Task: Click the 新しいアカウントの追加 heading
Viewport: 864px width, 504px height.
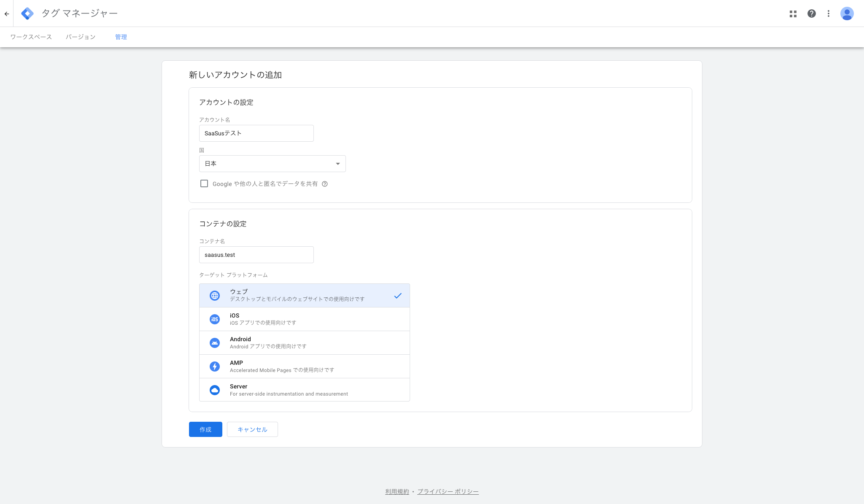Action: pyautogui.click(x=235, y=75)
